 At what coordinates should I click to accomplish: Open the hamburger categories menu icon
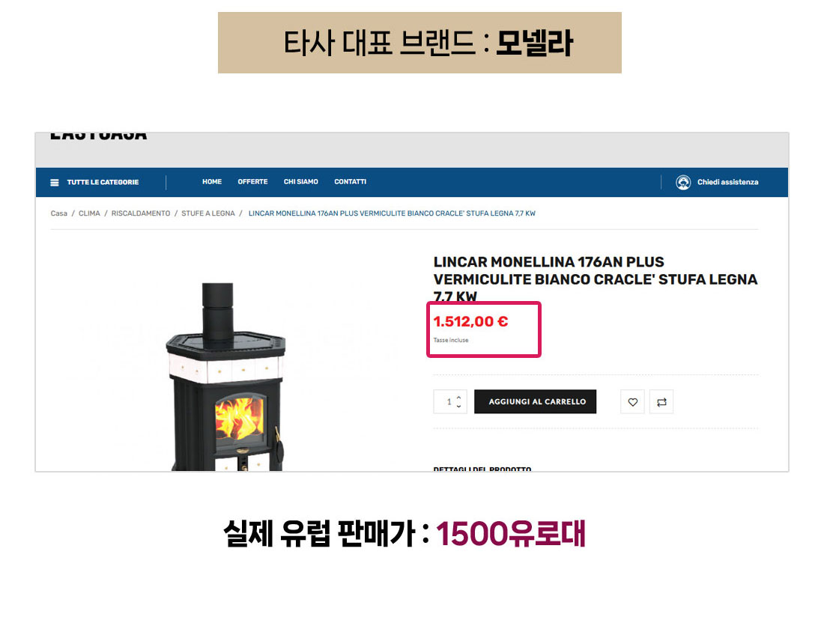(x=54, y=182)
